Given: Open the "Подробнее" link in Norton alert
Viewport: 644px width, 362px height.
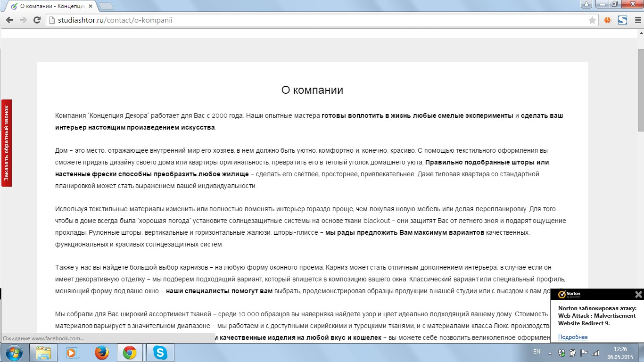Looking at the screenshot, I should pyautogui.click(x=573, y=337).
